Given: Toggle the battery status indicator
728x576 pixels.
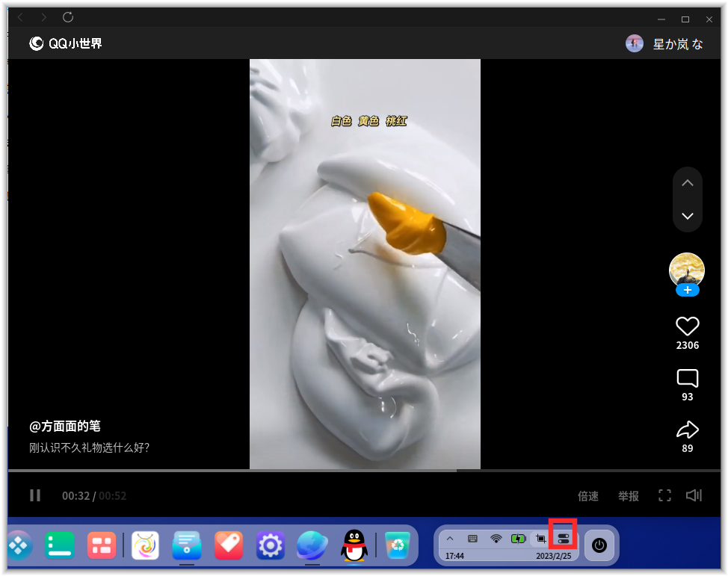Looking at the screenshot, I should click(518, 536).
